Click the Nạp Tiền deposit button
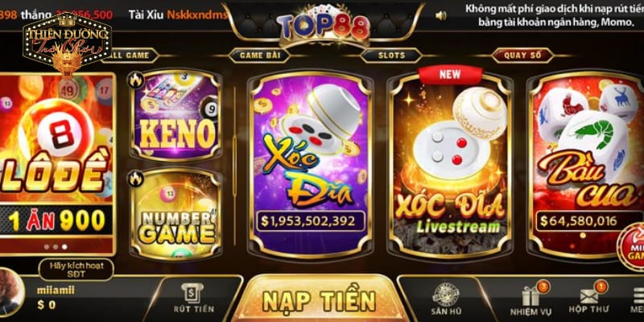 tap(319, 300)
